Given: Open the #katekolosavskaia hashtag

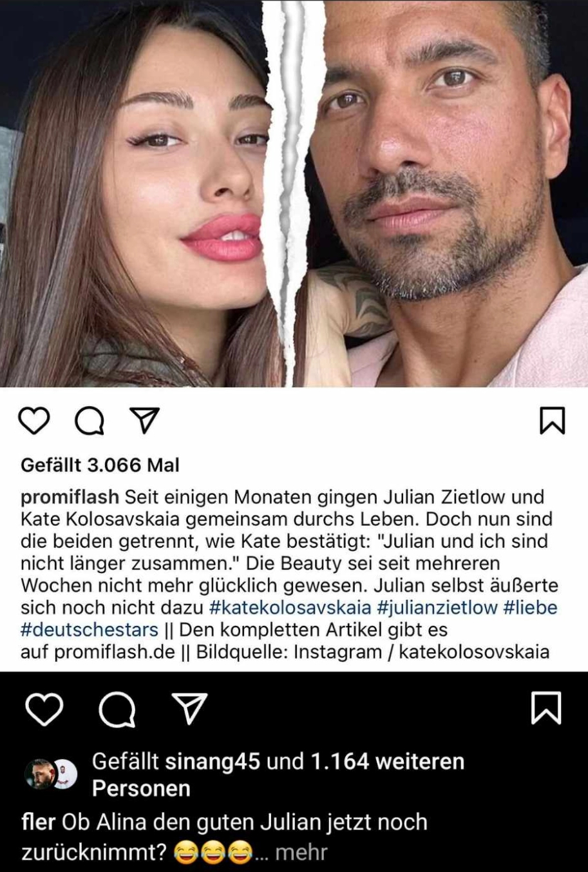Looking at the screenshot, I should click(x=290, y=607).
